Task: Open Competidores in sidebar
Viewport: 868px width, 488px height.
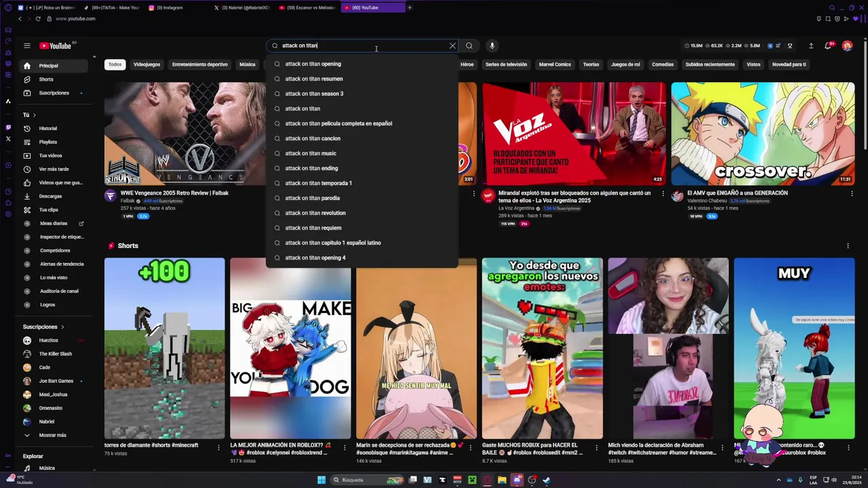Action: 54,250
